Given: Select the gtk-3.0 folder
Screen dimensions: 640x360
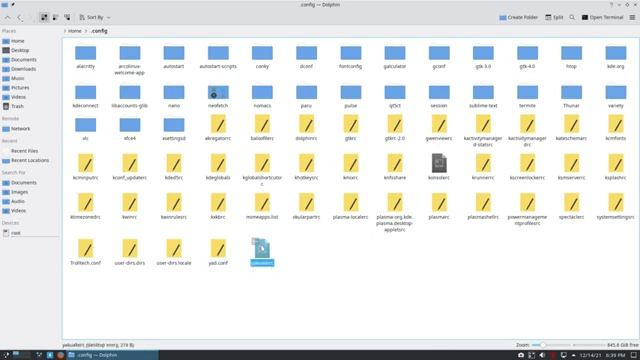Looking at the screenshot, I should pos(483,57).
